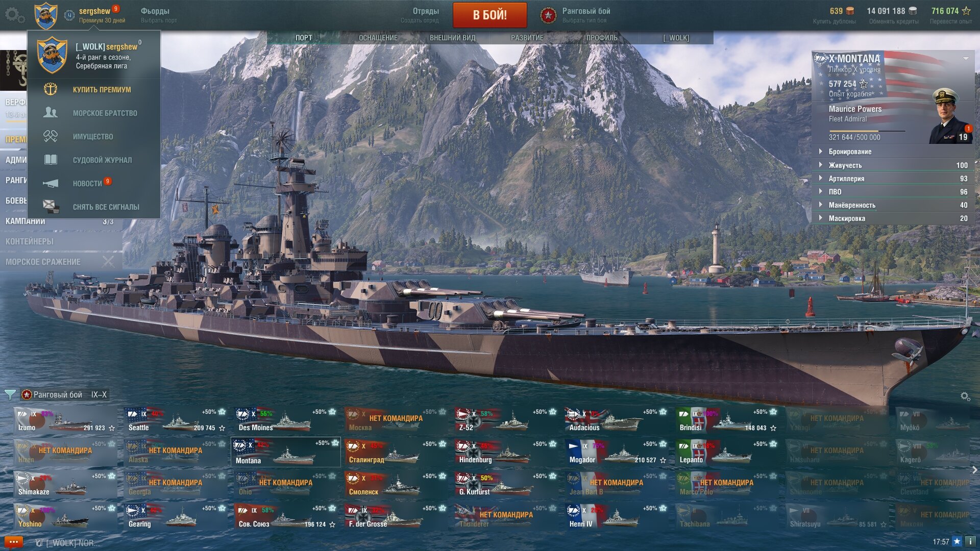The width and height of the screenshot is (980, 551).
Task: Open the Развитие tab
Action: click(x=527, y=38)
